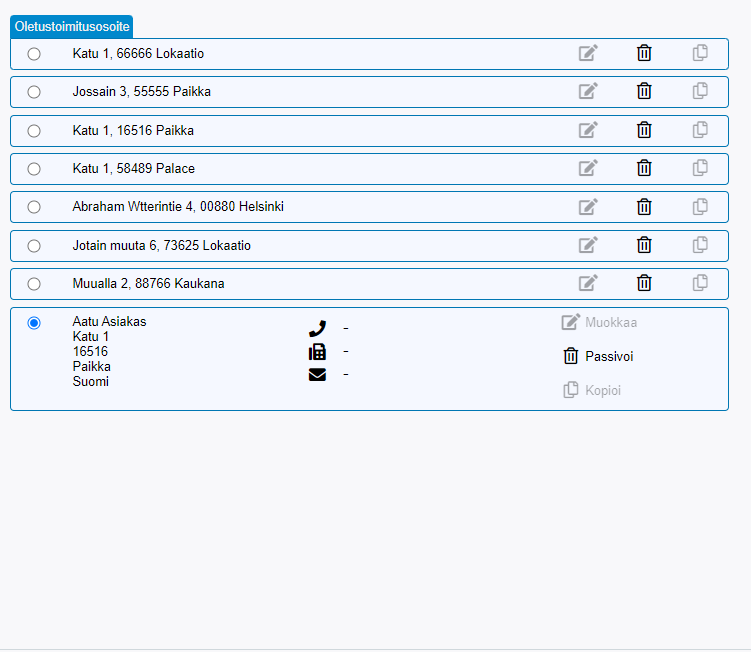Click the Passivoi button
Image resolution: width=751 pixels, height=652 pixels.
point(598,356)
